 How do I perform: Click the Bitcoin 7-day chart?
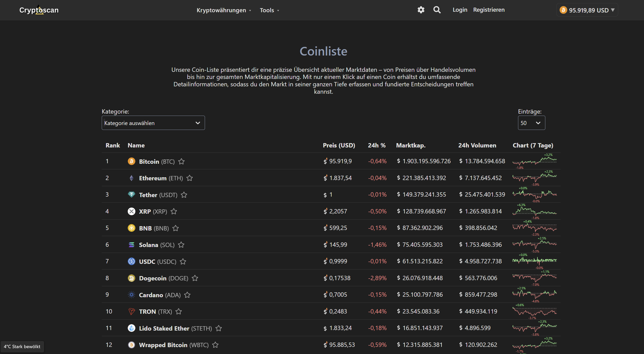coord(535,161)
